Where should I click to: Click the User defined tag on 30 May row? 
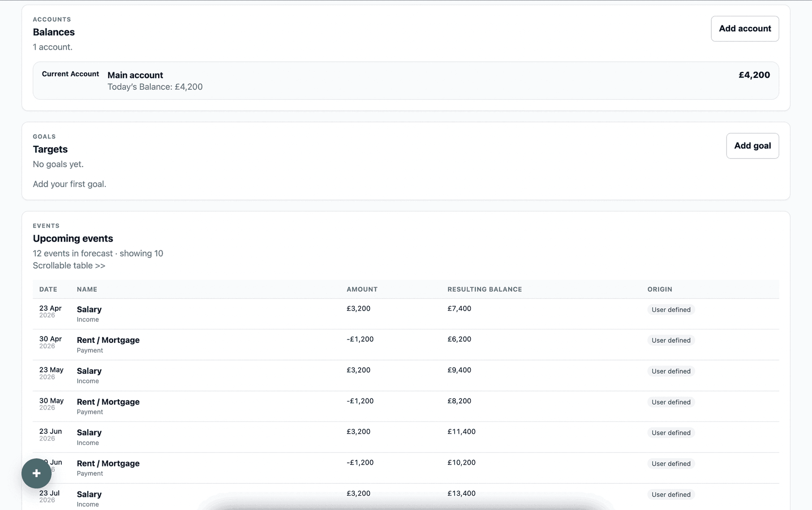click(x=671, y=402)
